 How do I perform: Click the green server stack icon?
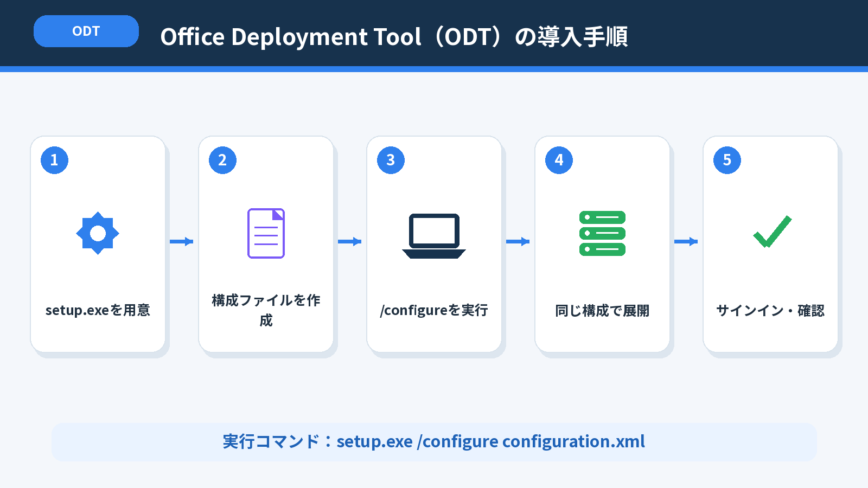(x=602, y=233)
